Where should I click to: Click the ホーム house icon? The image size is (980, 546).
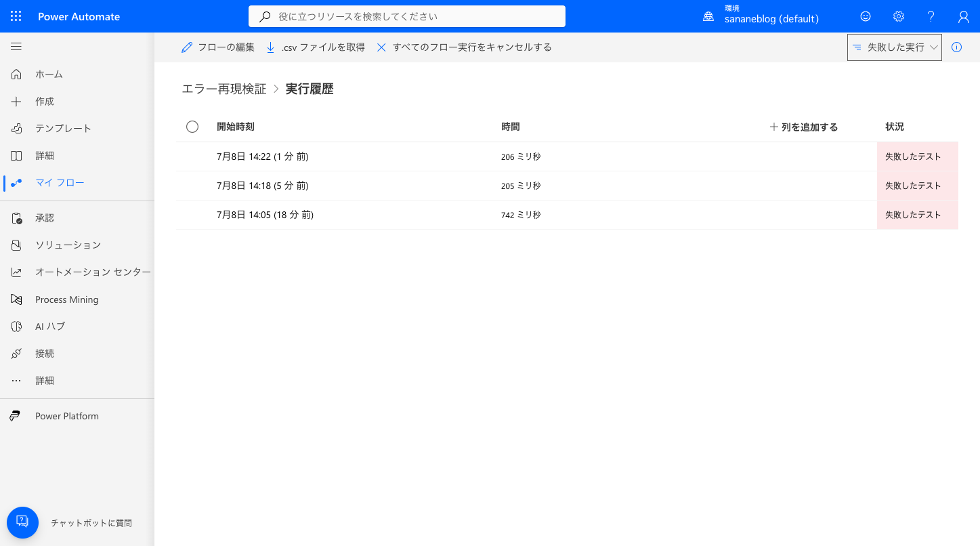(x=16, y=75)
